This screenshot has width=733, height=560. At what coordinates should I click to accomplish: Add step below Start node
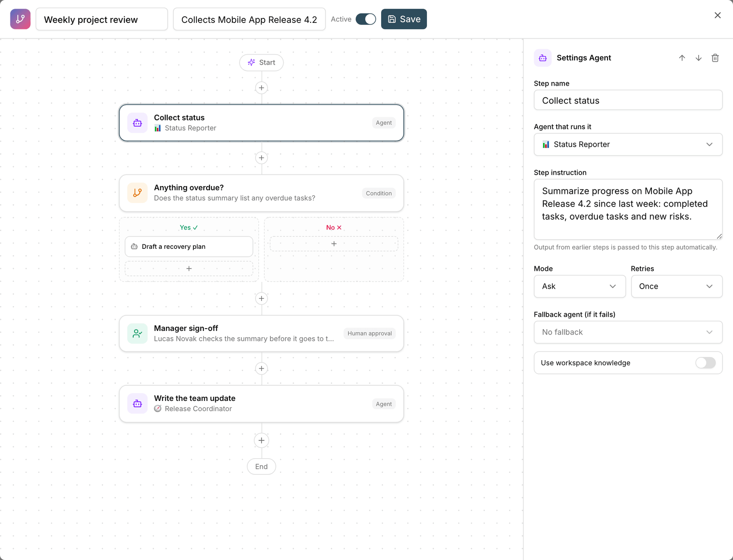[261, 88]
